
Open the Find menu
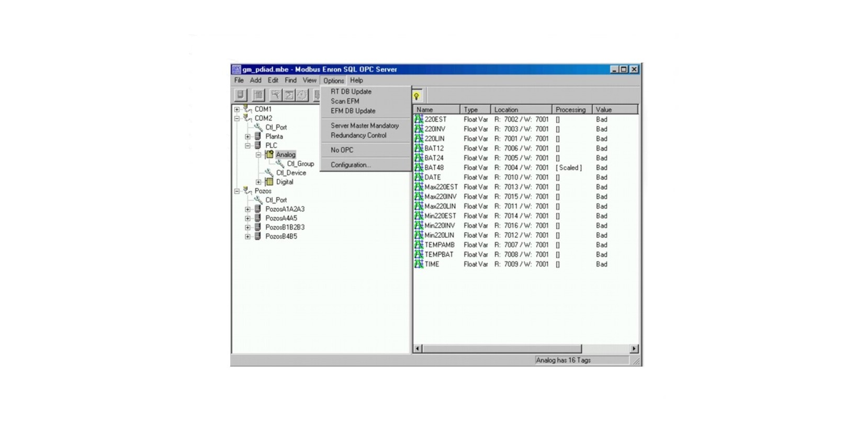point(290,81)
